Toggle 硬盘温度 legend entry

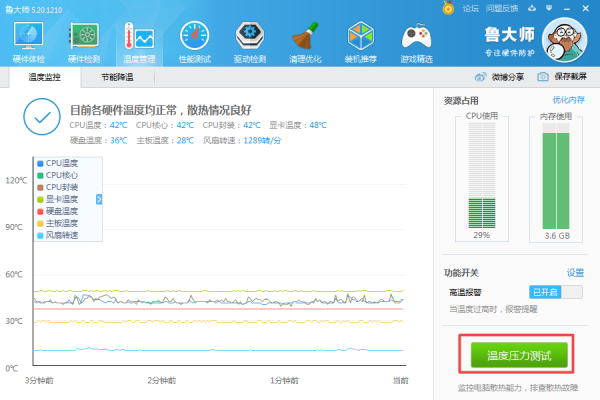pos(57,211)
